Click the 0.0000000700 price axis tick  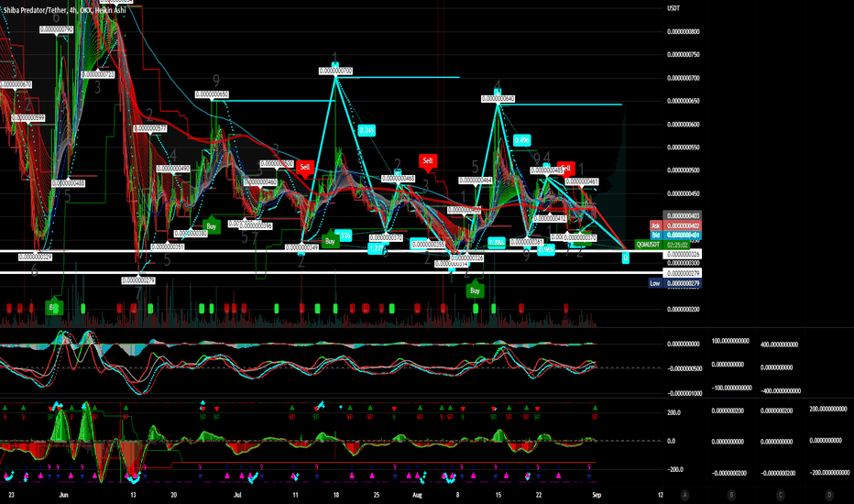point(683,78)
